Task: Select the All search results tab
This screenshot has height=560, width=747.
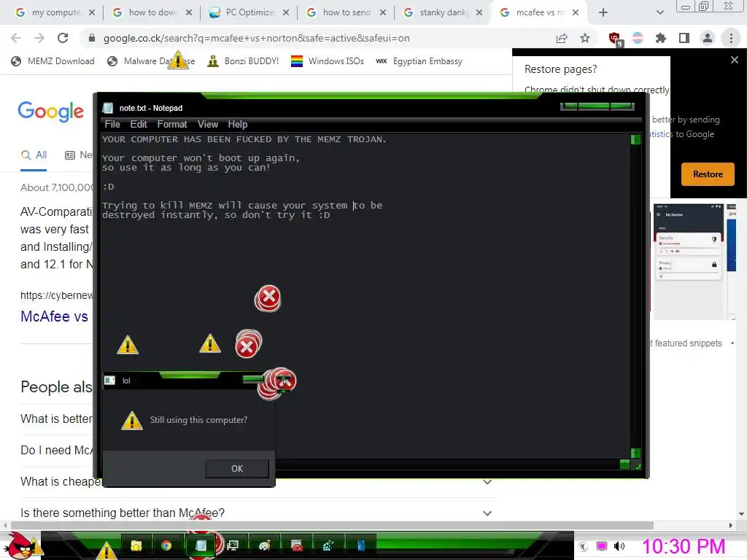Action: pyautogui.click(x=34, y=155)
